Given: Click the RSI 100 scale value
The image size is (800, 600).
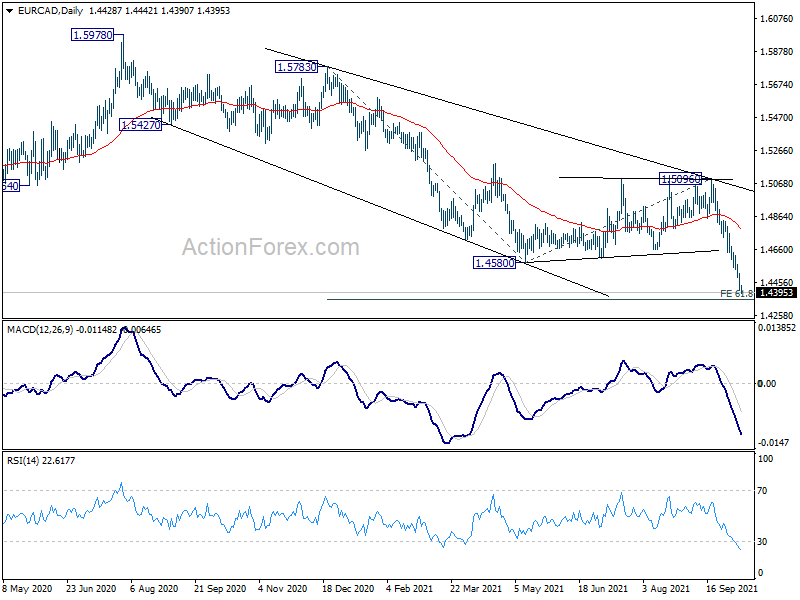Looking at the screenshot, I should [x=765, y=459].
